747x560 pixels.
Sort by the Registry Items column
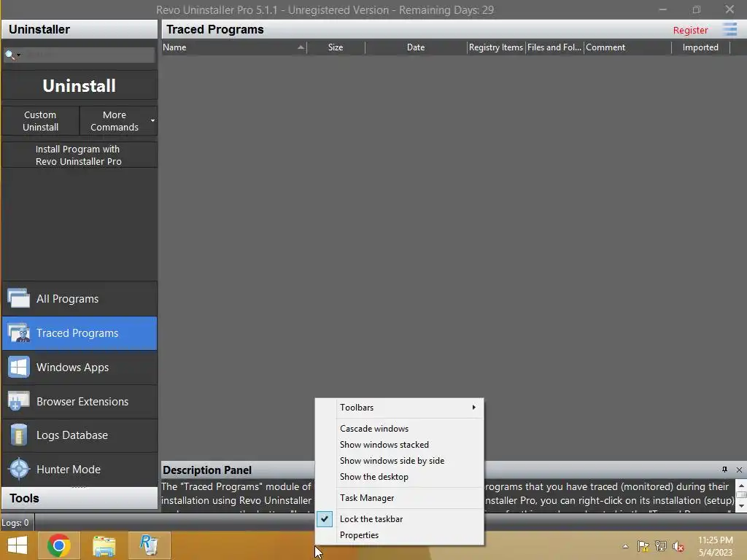(x=496, y=47)
